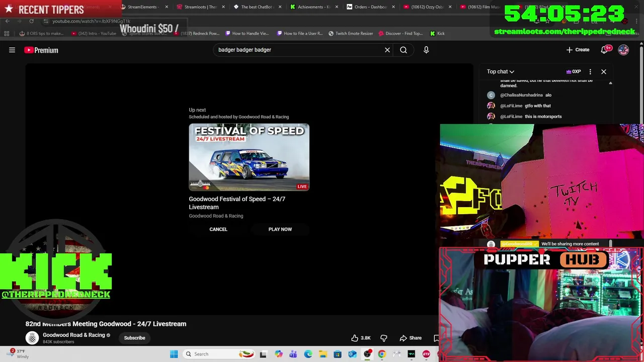Open live chat more options menu
Image resolution: width=644 pixels, height=362 pixels.
pyautogui.click(x=590, y=71)
